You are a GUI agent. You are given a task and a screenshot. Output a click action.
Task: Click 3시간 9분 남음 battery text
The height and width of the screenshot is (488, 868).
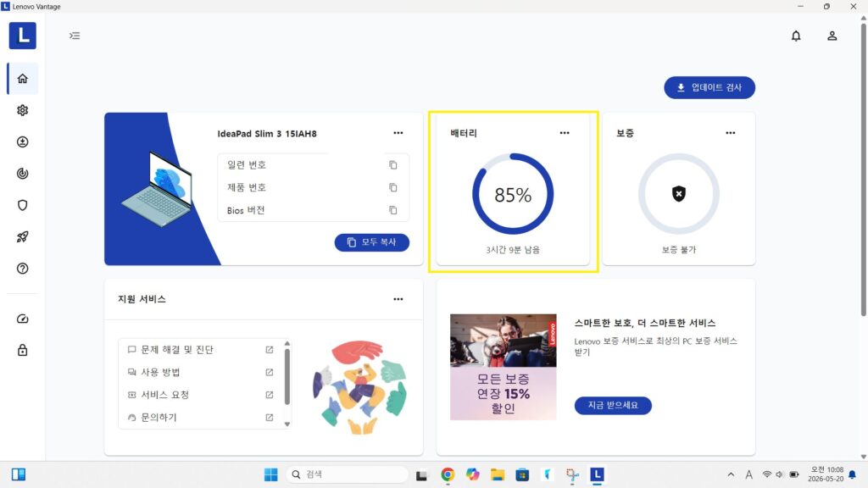[513, 250]
